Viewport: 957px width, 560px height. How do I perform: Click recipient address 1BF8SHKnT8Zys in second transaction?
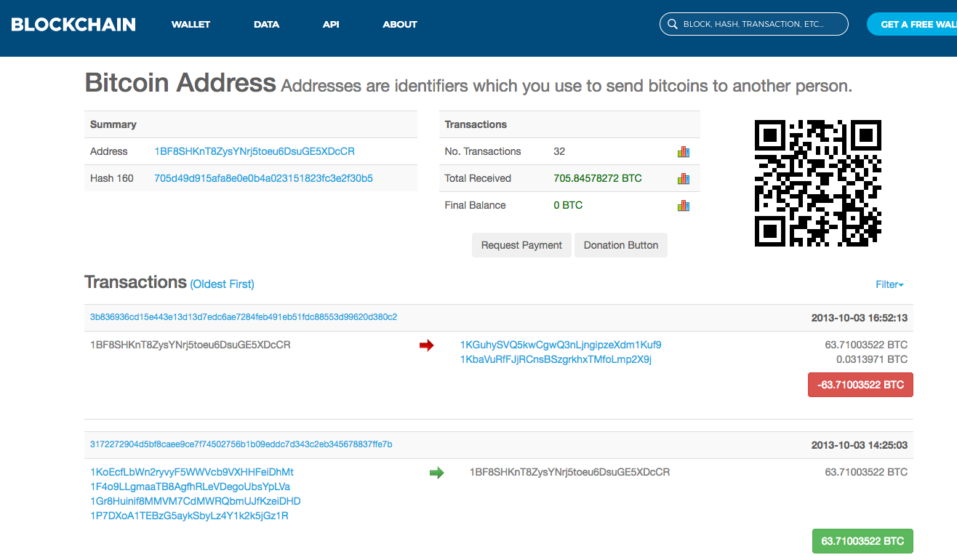point(570,472)
